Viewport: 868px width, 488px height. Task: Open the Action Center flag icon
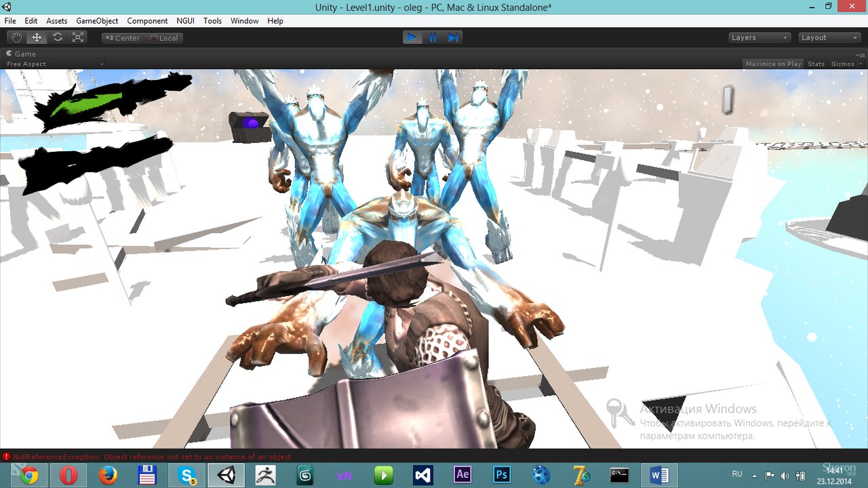click(x=770, y=475)
